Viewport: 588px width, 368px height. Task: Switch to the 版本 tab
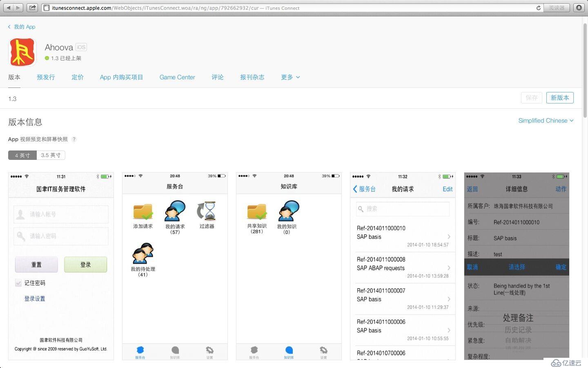coord(14,77)
